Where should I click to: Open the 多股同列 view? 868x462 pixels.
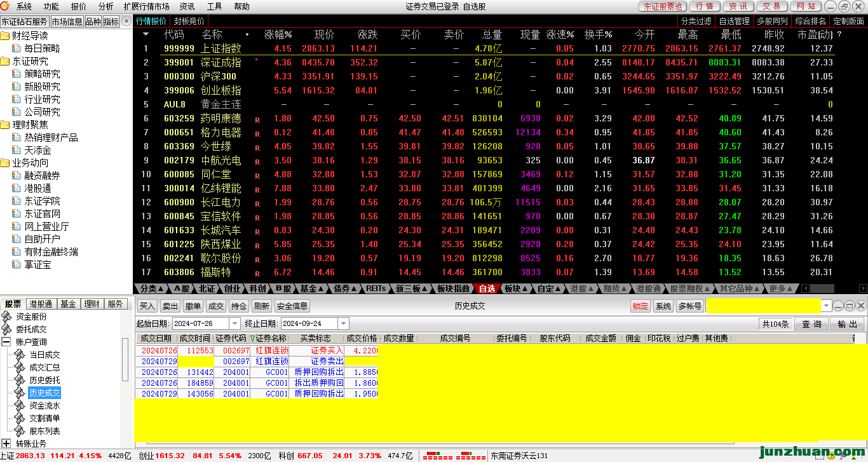(x=773, y=21)
